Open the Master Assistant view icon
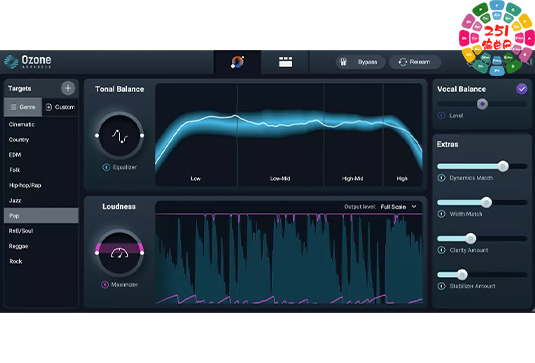The width and height of the screenshot is (535, 363). pos(237,62)
